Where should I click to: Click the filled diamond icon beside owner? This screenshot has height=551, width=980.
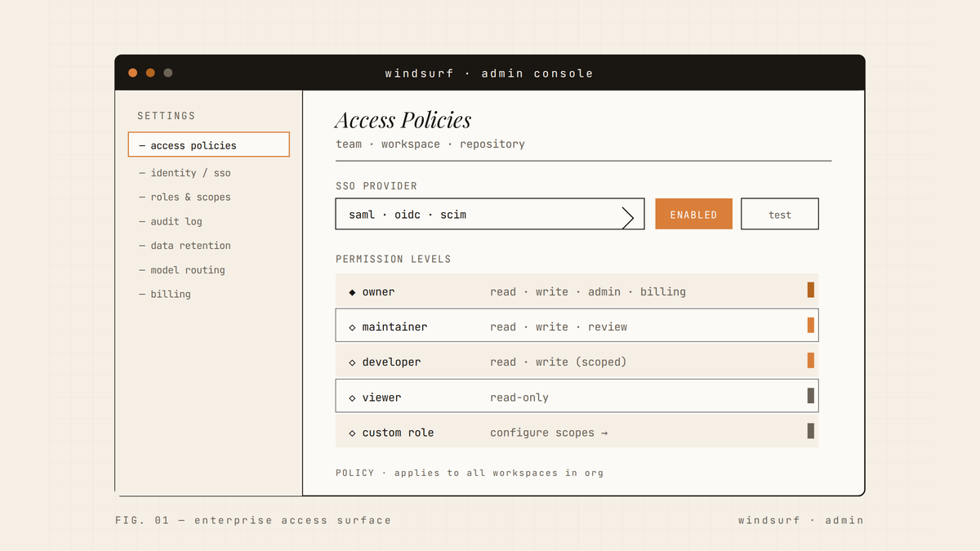(353, 291)
